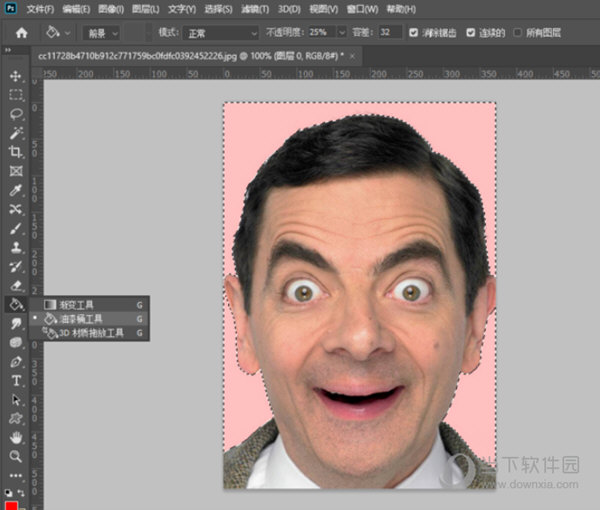The image size is (600, 510).
Task: Click the Home button in options bar
Action: pos(21,33)
